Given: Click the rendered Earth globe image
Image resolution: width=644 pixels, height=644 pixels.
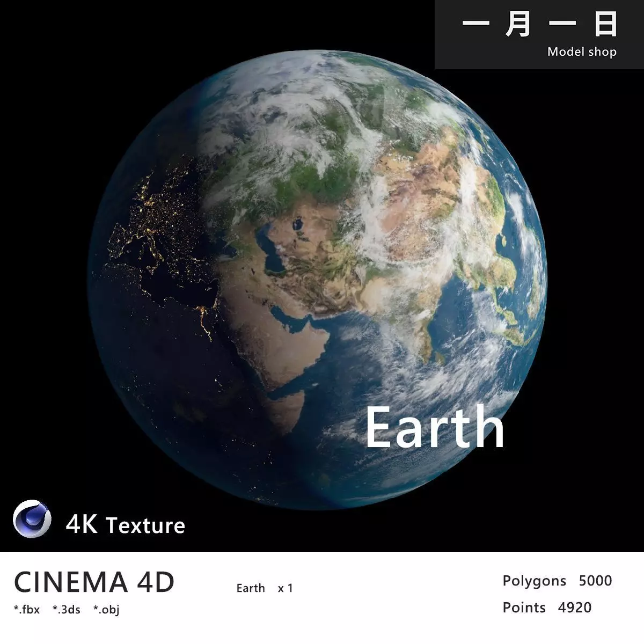Looking at the screenshot, I should point(318,279).
